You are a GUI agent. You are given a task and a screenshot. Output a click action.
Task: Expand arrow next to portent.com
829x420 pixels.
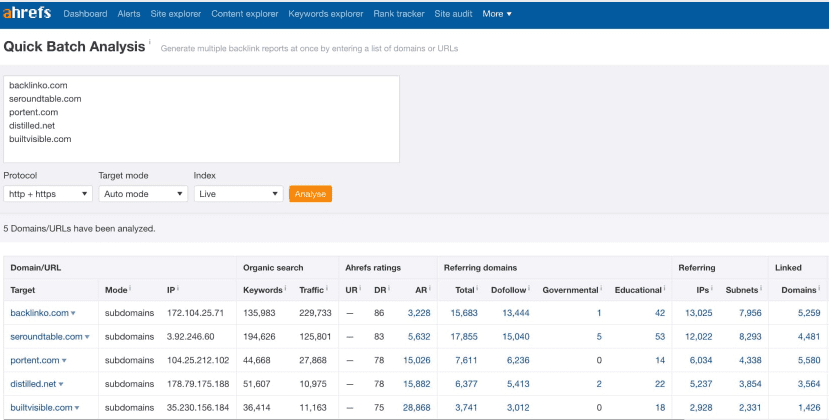pos(64,361)
